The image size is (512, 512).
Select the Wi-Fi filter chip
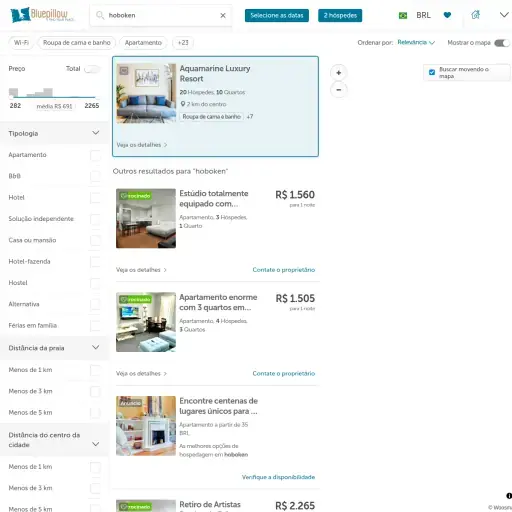[21, 43]
